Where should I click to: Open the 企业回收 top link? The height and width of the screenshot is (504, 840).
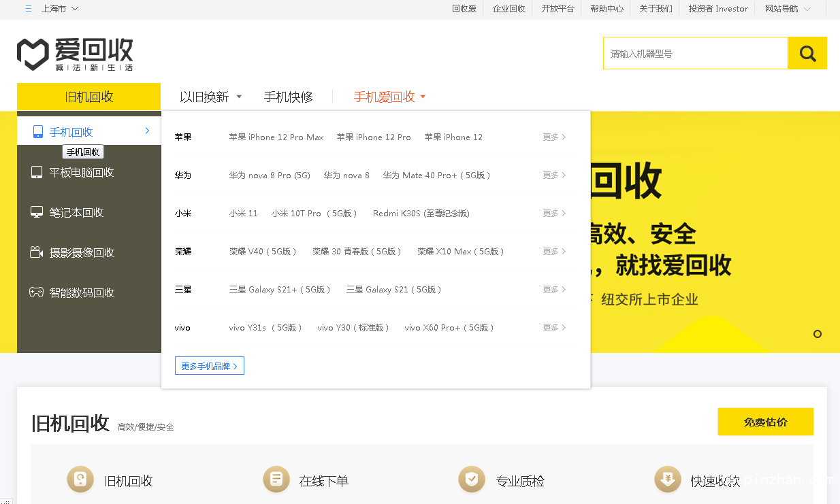point(509,9)
